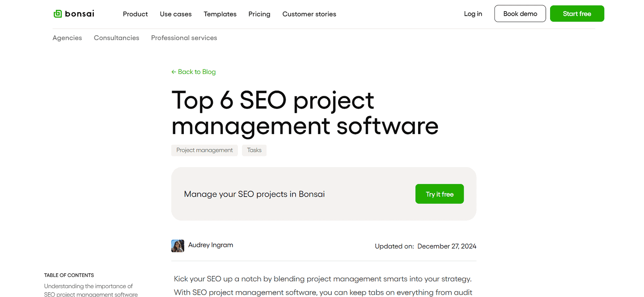
Task: Open the Product menu
Action: pos(135,14)
